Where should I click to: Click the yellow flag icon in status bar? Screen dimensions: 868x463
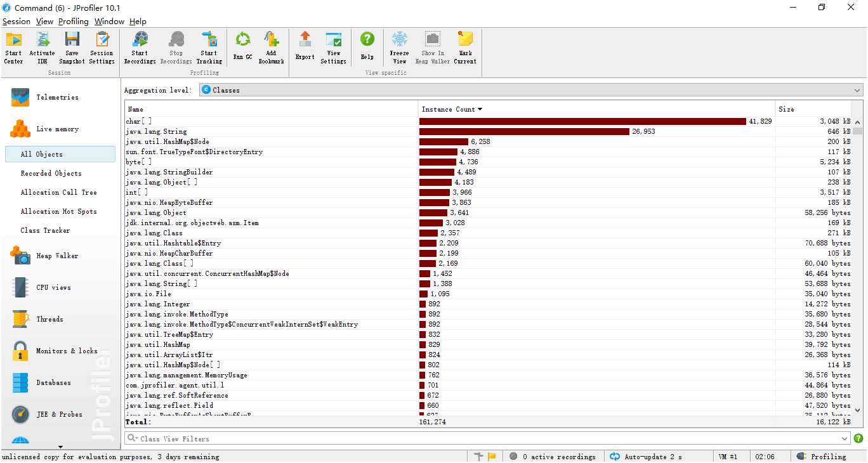point(491,456)
